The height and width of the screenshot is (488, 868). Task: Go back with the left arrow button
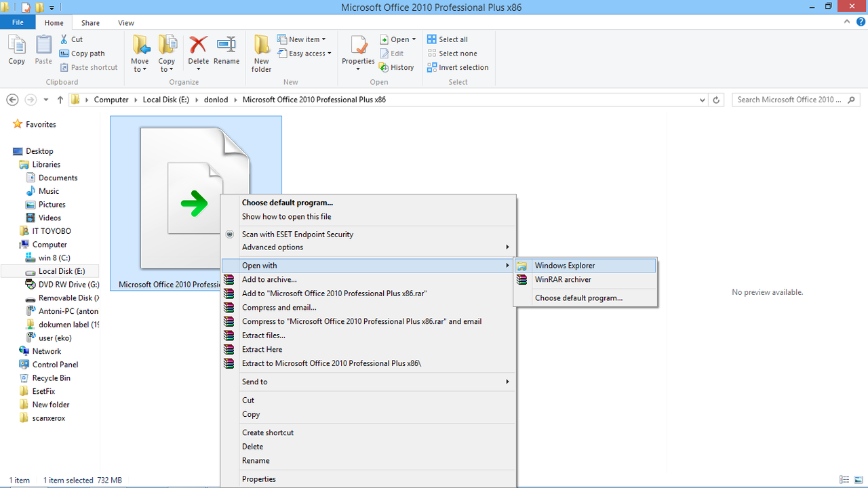[x=12, y=100]
